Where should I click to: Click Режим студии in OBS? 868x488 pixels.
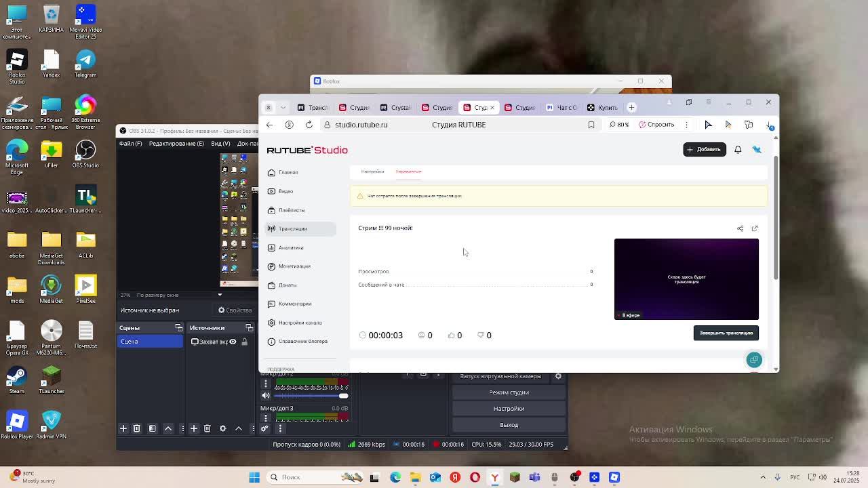pos(509,392)
